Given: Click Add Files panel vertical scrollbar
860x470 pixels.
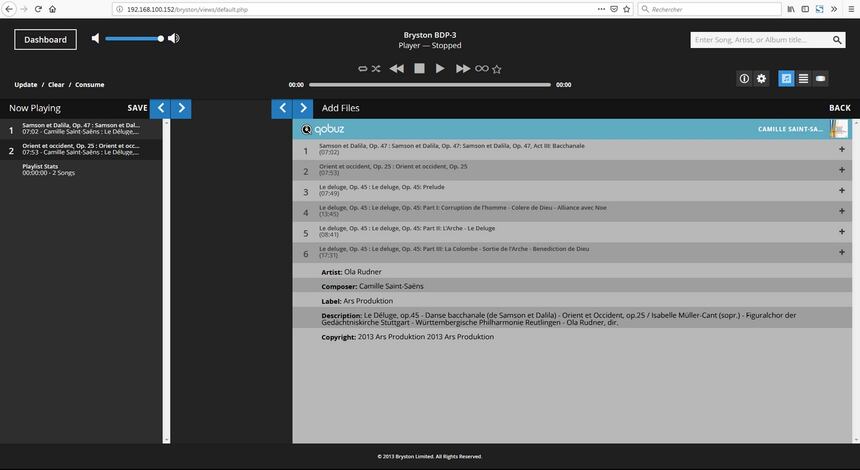Looking at the screenshot, I should [856, 281].
